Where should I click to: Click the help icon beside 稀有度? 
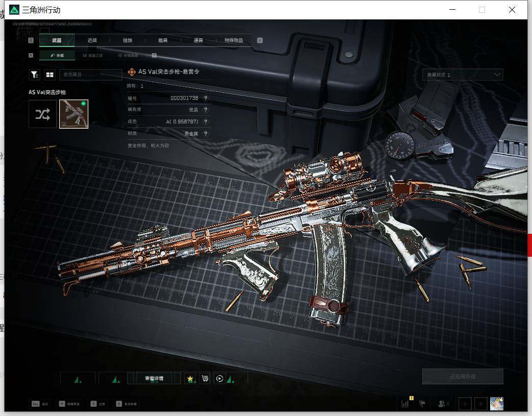206,110
